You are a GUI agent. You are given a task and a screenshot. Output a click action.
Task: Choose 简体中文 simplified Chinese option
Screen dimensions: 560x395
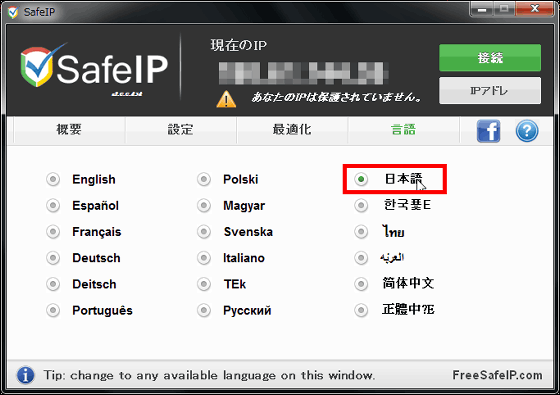click(361, 284)
